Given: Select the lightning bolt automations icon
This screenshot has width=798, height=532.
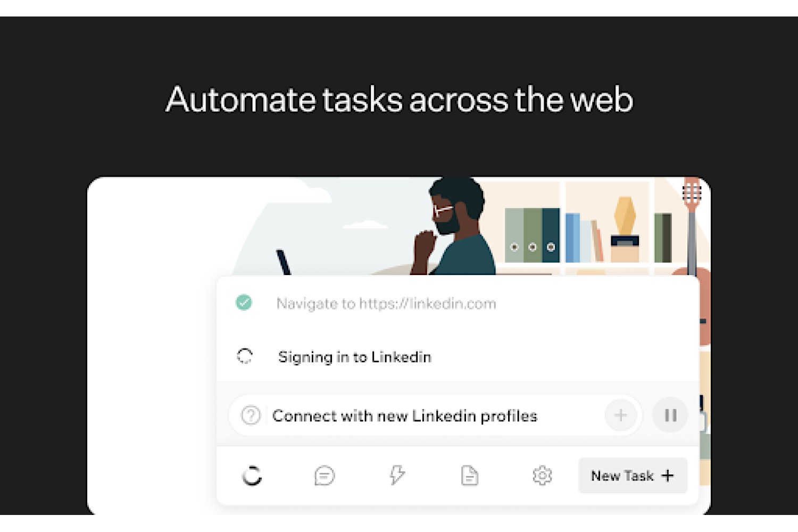Looking at the screenshot, I should (397, 475).
